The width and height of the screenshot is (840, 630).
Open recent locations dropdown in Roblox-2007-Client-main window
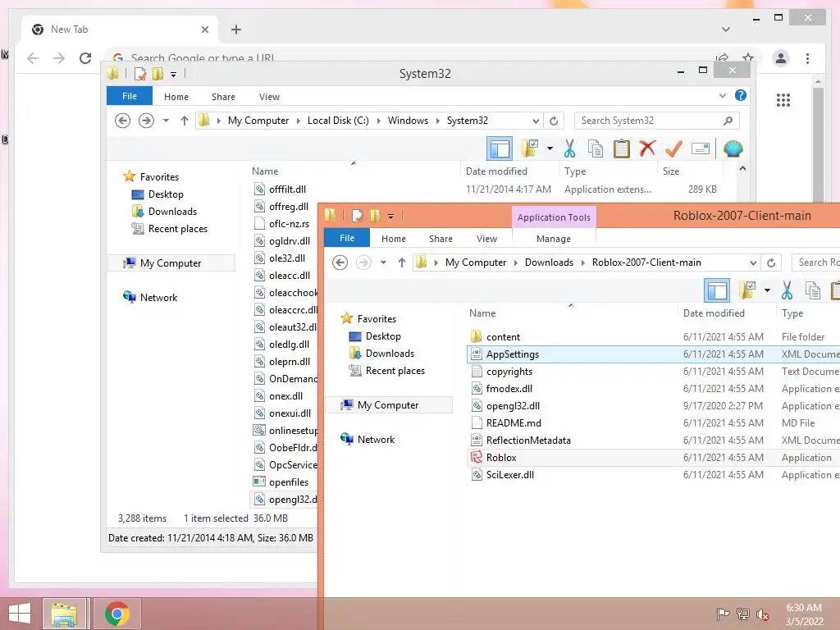point(384,262)
